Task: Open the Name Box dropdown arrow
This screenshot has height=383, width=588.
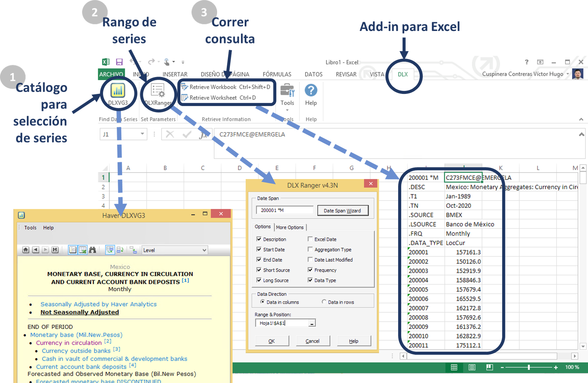Action: (142, 134)
